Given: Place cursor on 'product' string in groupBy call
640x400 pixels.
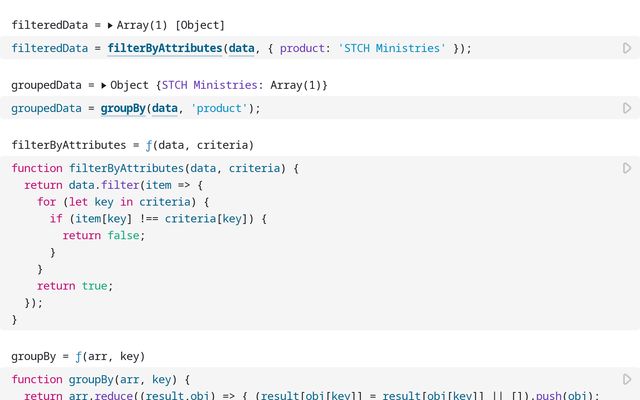Looking at the screenshot, I should pyautogui.click(x=218, y=108).
